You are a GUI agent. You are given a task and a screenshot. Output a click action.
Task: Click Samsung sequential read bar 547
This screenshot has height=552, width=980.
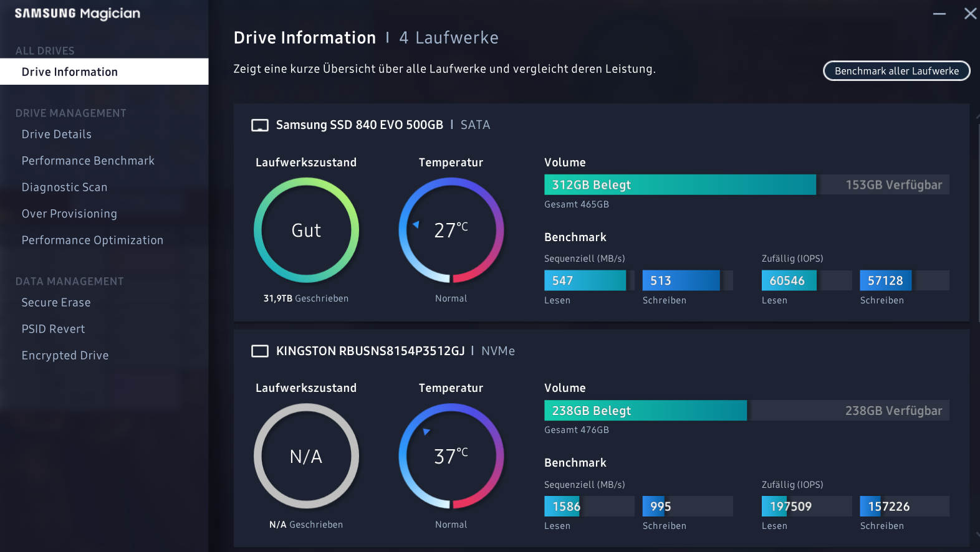coord(589,280)
